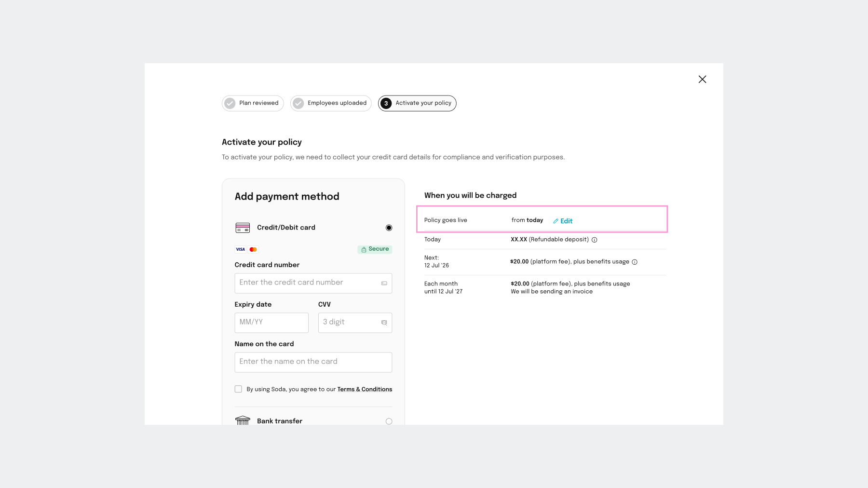Close the activation dialog with the X
The width and height of the screenshot is (868, 488).
[x=702, y=79]
